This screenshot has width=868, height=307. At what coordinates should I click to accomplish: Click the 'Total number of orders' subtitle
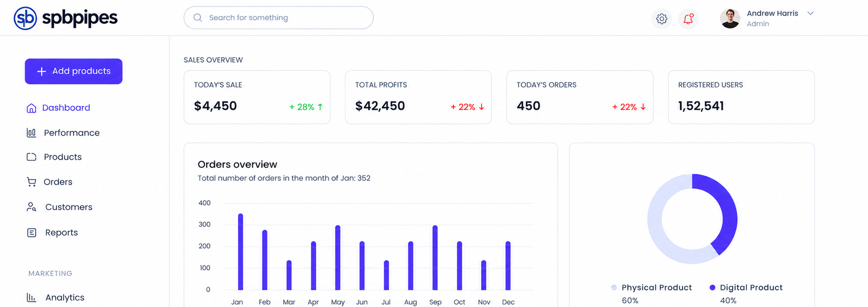284,178
